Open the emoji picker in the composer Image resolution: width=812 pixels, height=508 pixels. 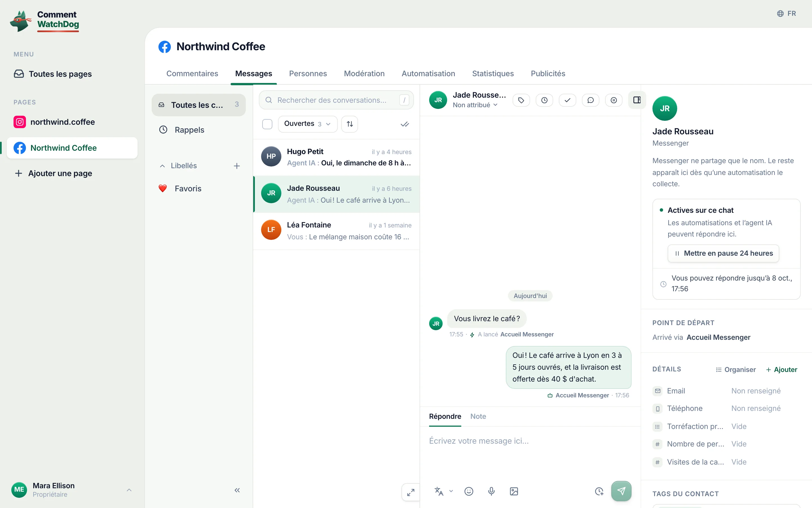pyautogui.click(x=469, y=491)
